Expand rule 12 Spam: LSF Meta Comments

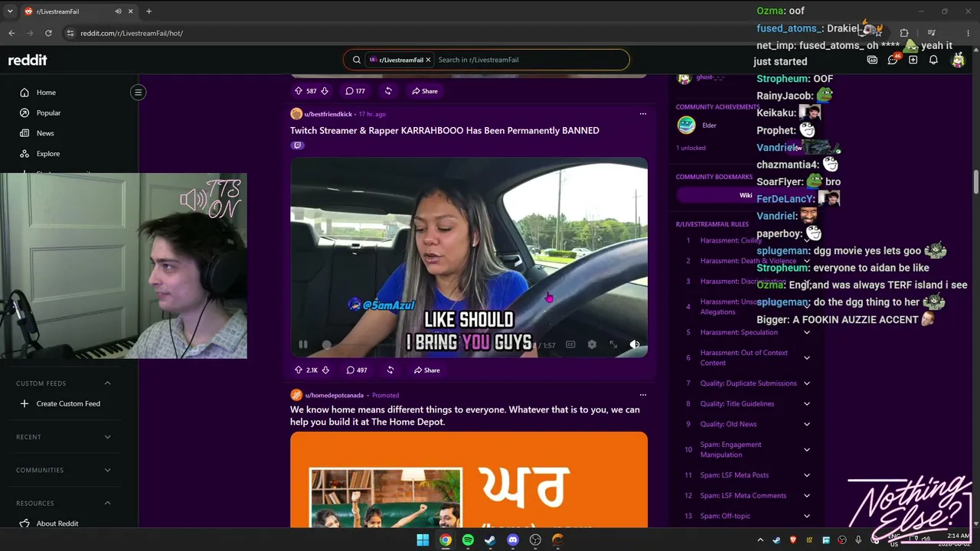[x=806, y=496]
